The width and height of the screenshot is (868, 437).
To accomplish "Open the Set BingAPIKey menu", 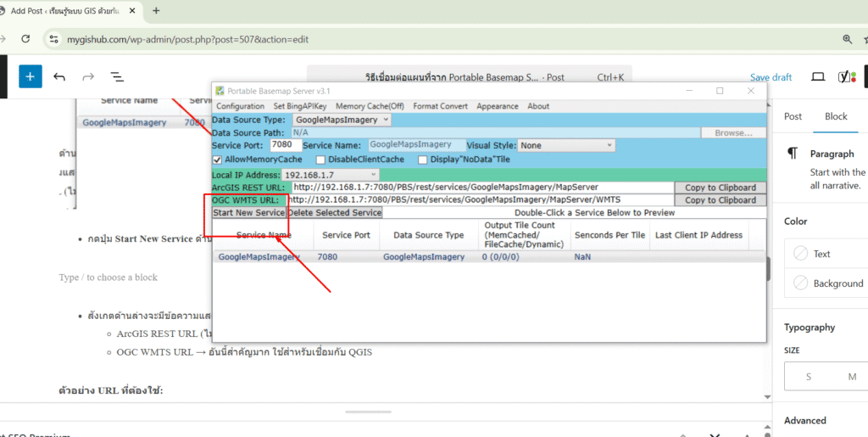I will point(300,106).
